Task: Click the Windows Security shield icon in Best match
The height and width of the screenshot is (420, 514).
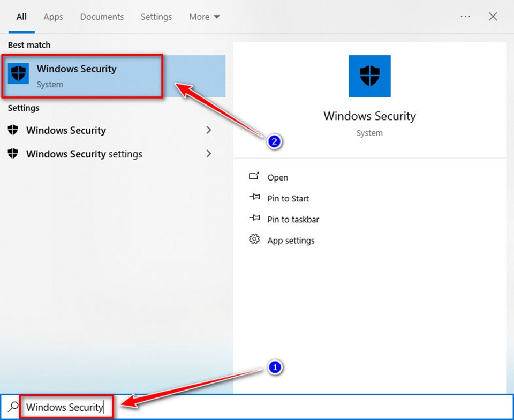Action: [x=18, y=73]
